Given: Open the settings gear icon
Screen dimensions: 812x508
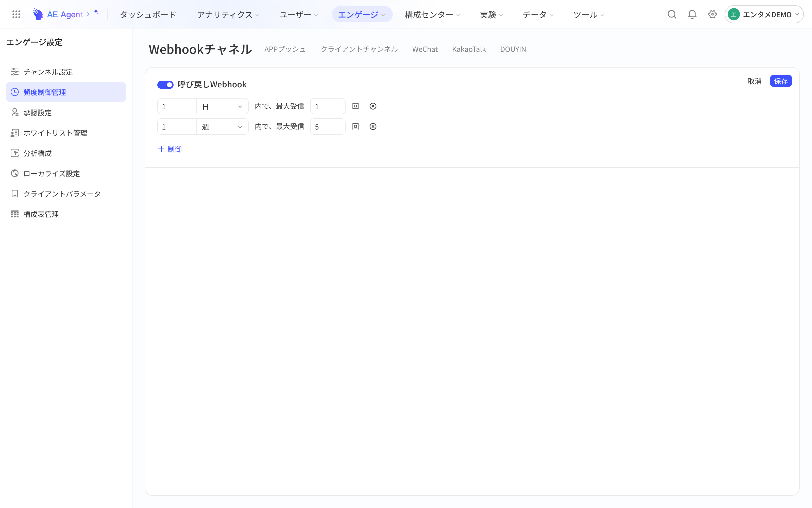Looking at the screenshot, I should (x=712, y=14).
